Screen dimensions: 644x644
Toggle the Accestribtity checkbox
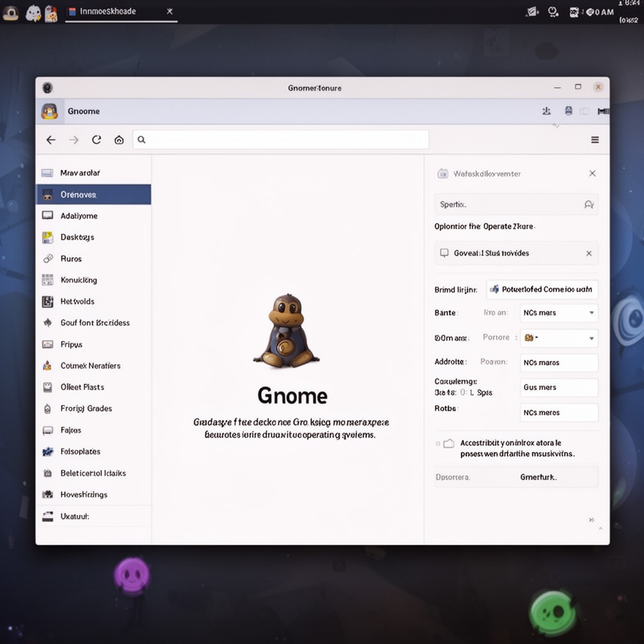coord(449,443)
